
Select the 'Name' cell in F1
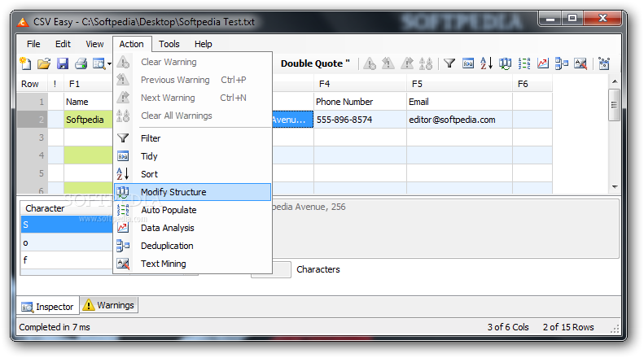88,102
